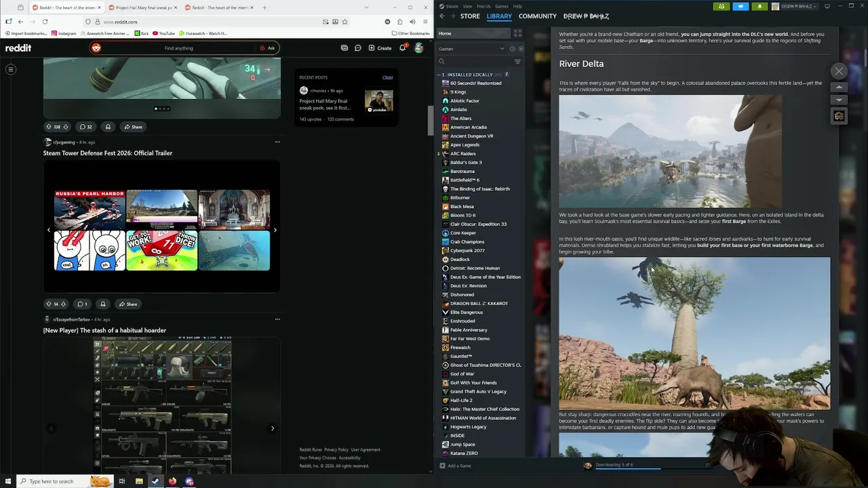This screenshot has width=868, height=488.
Task: Open Steam from Windows taskbar
Action: (x=155, y=481)
